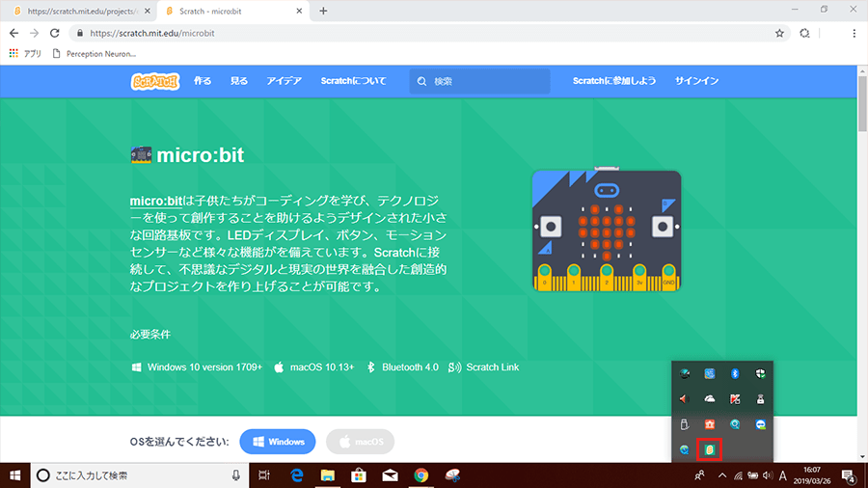Go back to previous page
Image resolution: width=868 pixels, height=488 pixels.
click(x=14, y=33)
